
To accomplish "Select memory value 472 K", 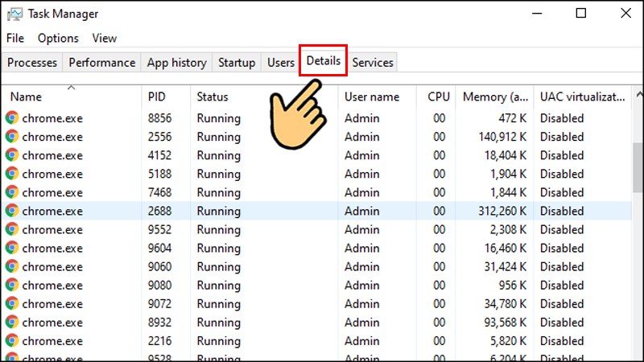I will 513,118.
